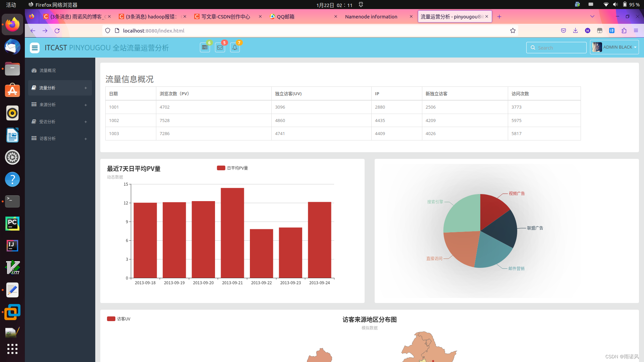Click 访问次数 value 3773
The image size is (644, 362).
[517, 107]
